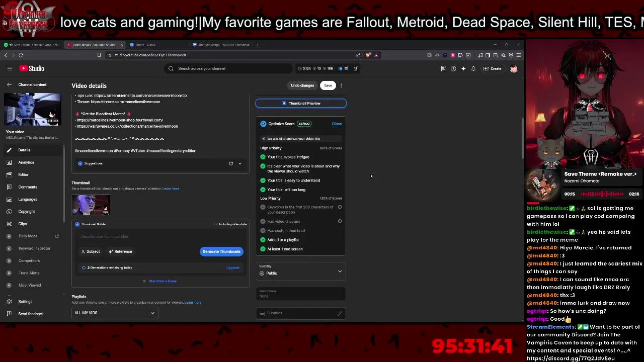Click Generate Thumbnails
The height and width of the screenshot is (362, 644).
(221, 251)
